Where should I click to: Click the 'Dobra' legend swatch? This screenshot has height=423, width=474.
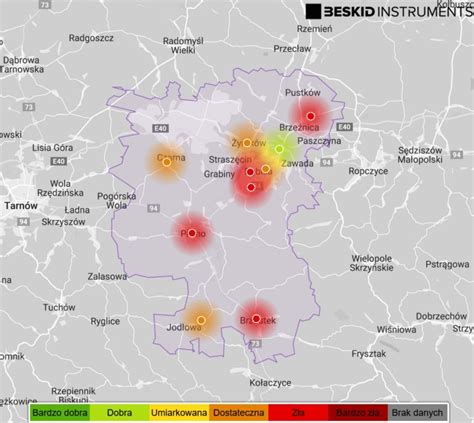pyautogui.click(x=119, y=413)
